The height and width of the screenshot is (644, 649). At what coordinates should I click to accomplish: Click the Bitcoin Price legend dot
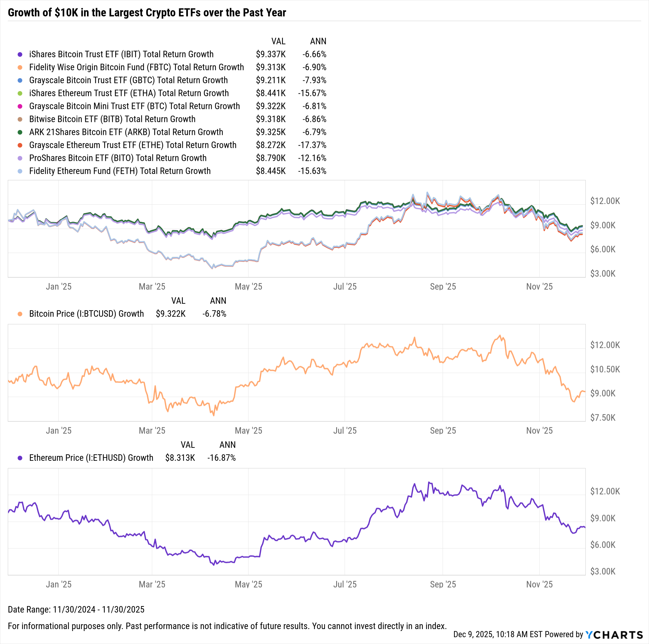(20, 314)
